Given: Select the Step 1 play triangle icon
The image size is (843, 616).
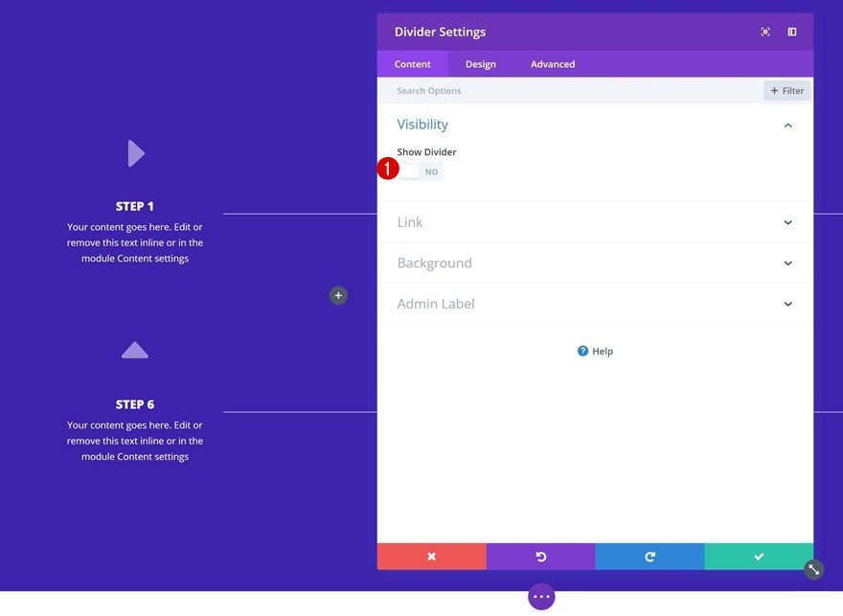Looking at the screenshot, I should [x=136, y=153].
